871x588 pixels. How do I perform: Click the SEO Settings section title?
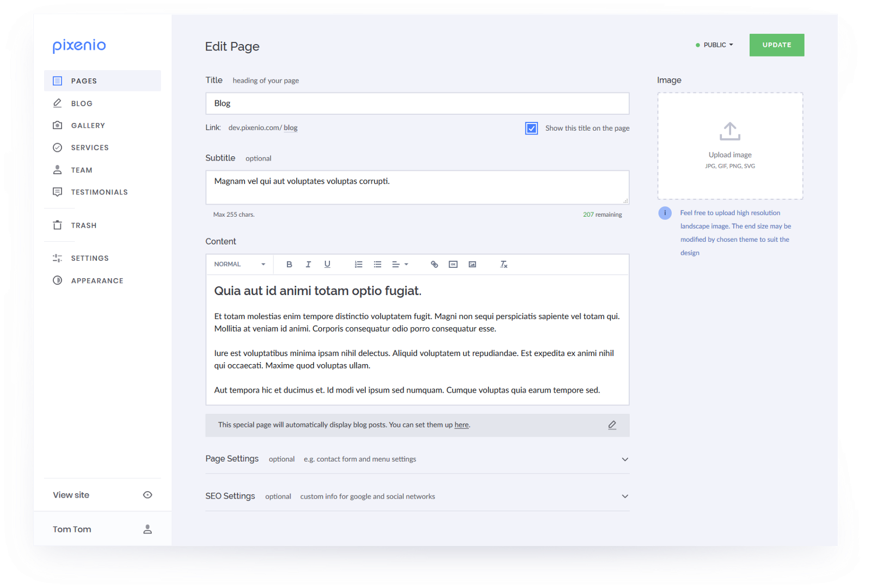230,496
